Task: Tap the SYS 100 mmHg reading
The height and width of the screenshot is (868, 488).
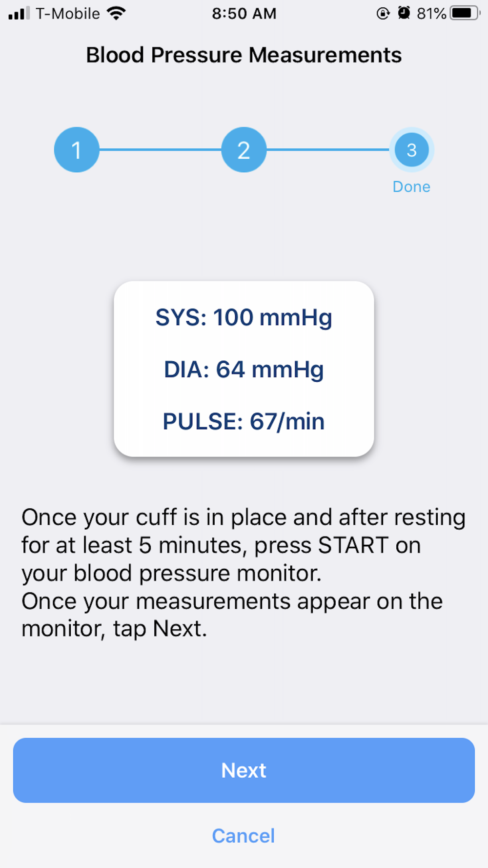Action: tap(244, 317)
